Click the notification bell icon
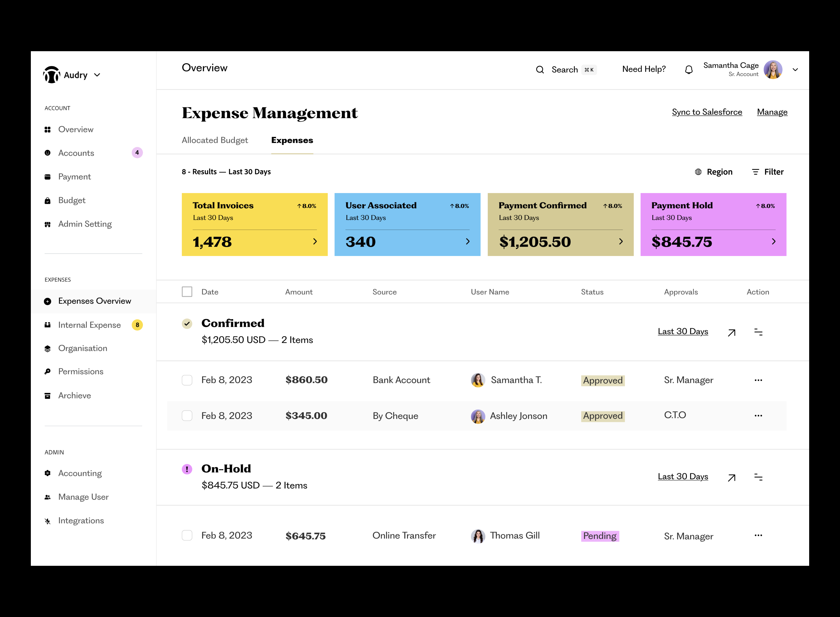The width and height of the screenshot is (840, 617). [x=689, y=70]
